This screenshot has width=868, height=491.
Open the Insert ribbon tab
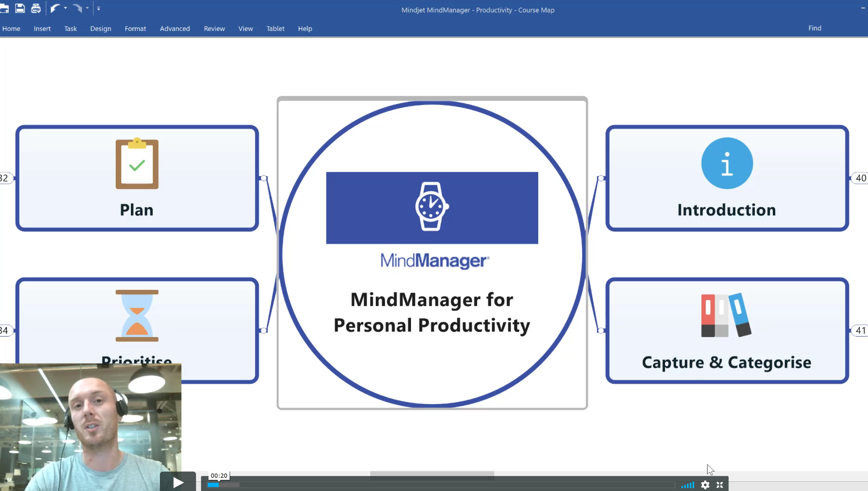coord(42,29)
